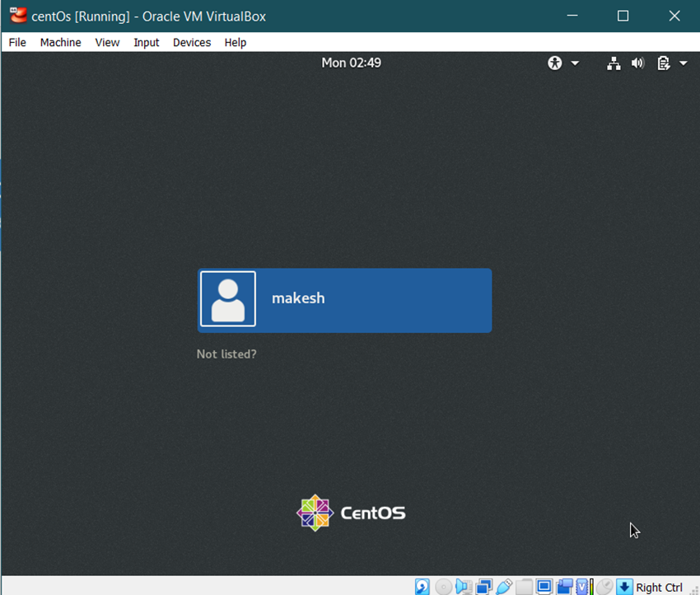Click the network adapters status icon
Image resolution: width=700 pixels, height=595 pixels.
[484, 587]
